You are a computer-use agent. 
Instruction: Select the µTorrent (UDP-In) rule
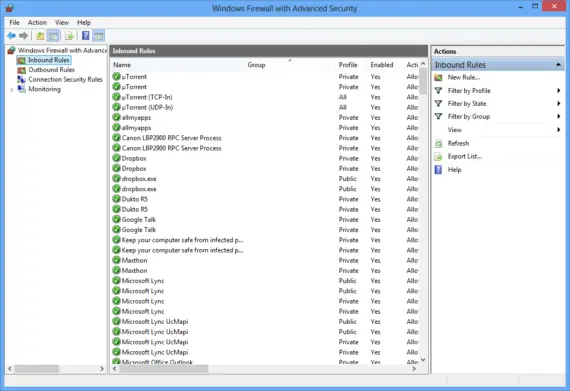(x=147, y=107)
